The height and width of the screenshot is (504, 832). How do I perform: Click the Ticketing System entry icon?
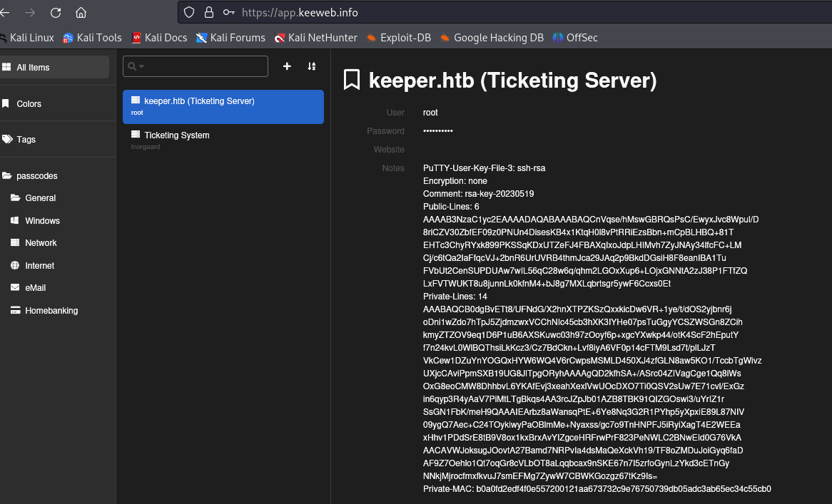click(136, 135)
